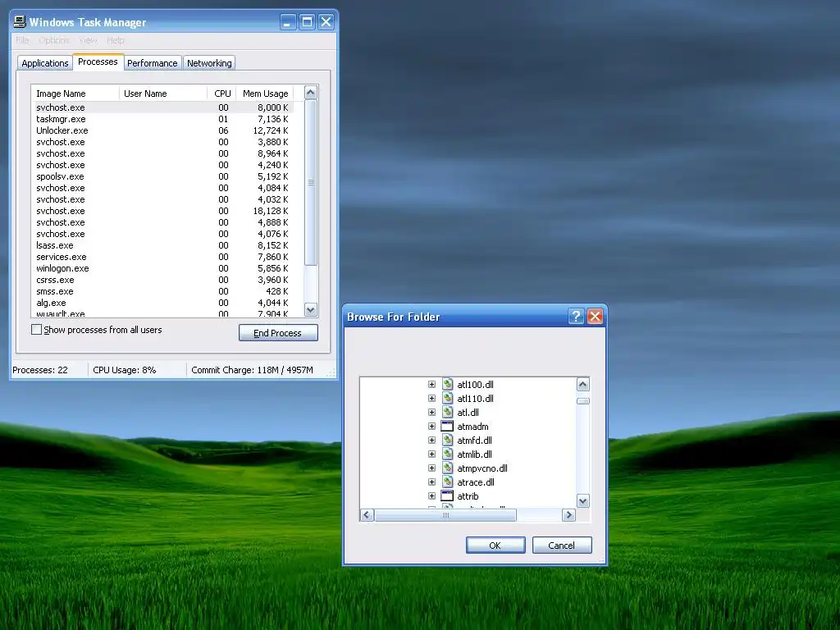This screenshot has height=630, width=840.
Task: Select the winlogon.exe process row
Action: pyautogui.click(x=162, y=268)
